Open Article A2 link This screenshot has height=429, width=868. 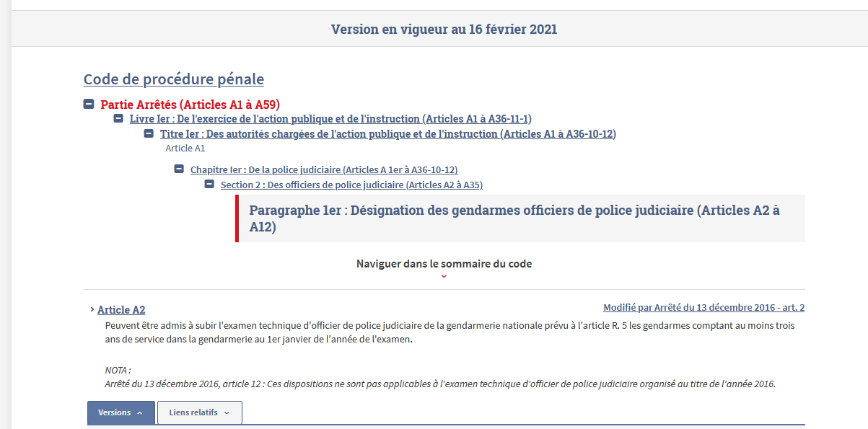(121, 310)
